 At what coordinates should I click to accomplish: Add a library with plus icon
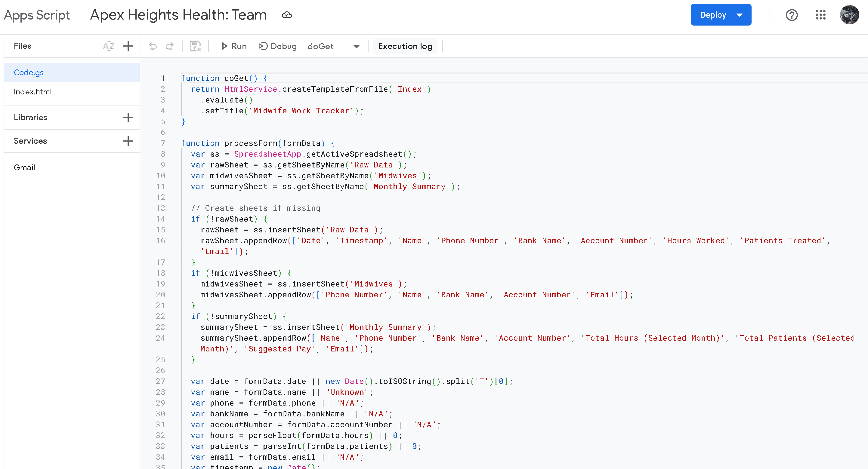[128, 118]
